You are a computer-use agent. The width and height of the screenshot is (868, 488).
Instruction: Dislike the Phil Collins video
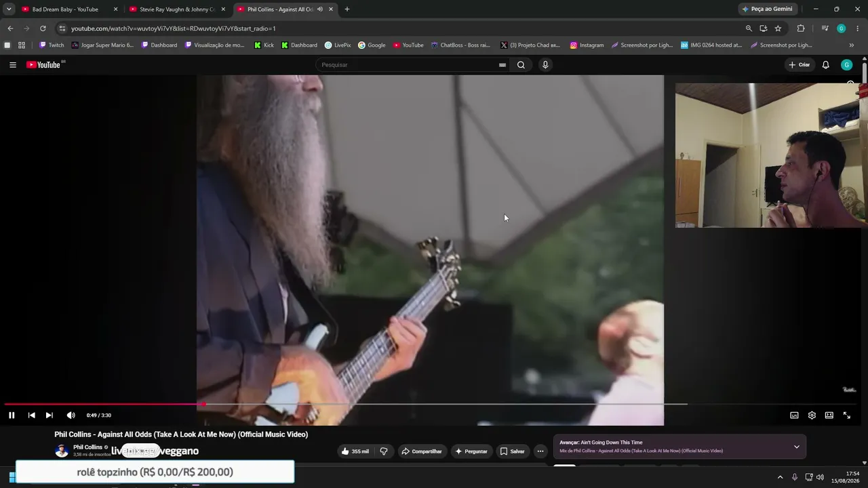pyautogui.click(x=384, y=451)
